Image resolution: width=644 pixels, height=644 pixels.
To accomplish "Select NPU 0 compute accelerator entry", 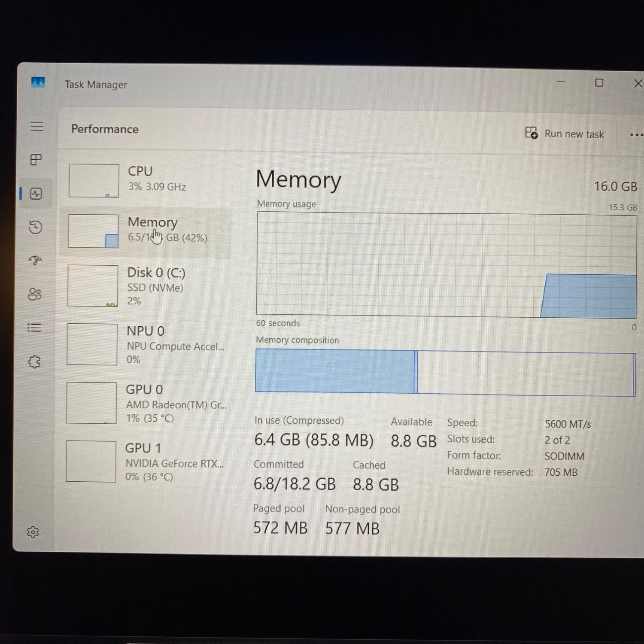I will click(146, 344).
